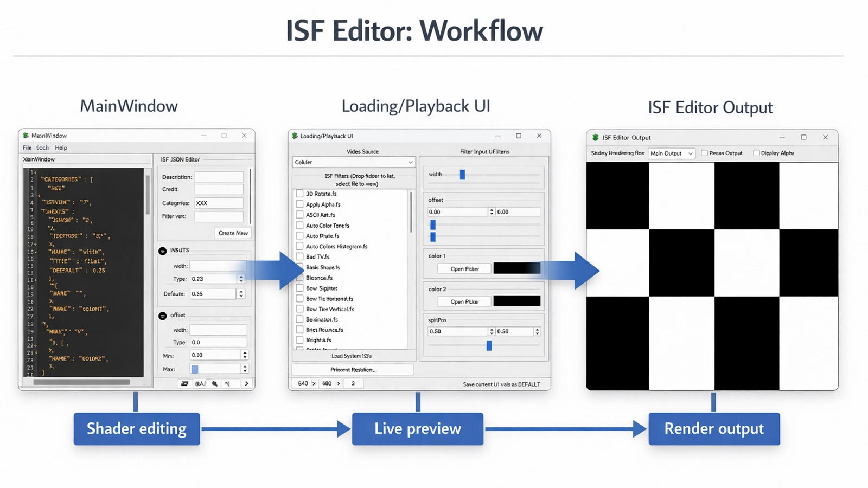Select Bow Sipiites in the filter list
Viewport: 868px width, 488px height.
[322, 288]
